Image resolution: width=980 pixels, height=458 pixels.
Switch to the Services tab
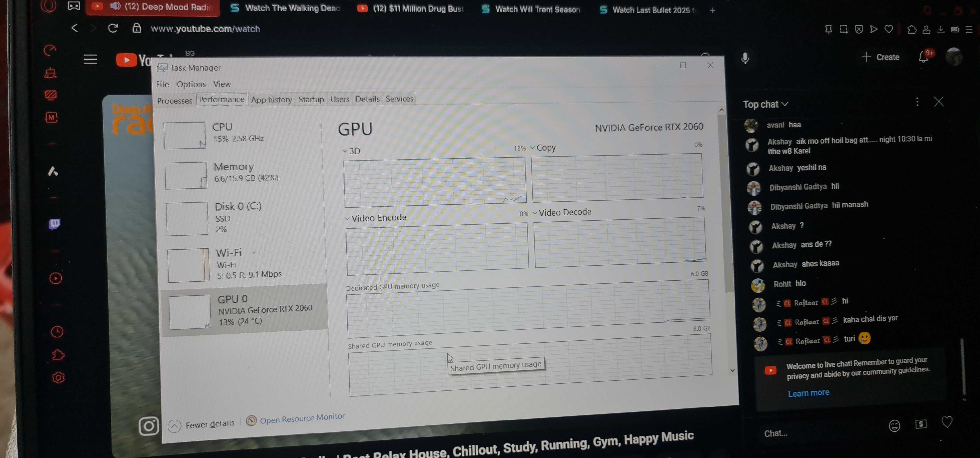[399, 99]
